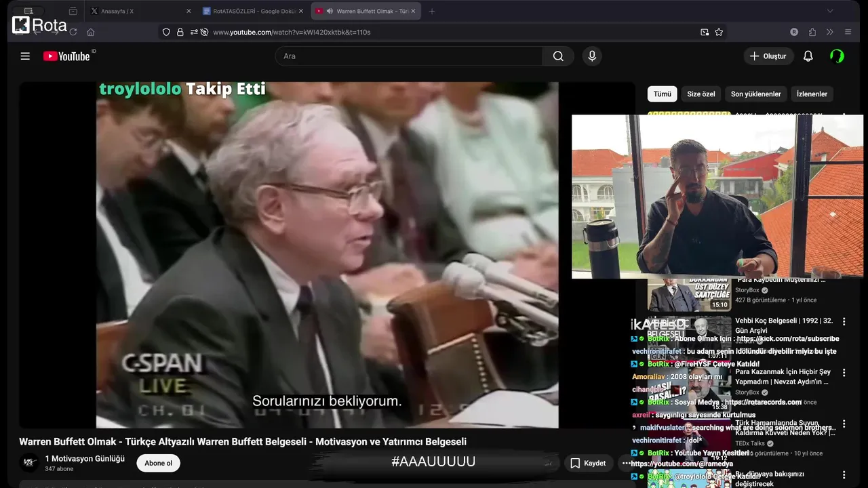Select the İzlenenler filter chip
The height and width of the screenshot is (488, 868).
[x=812, y=94]
